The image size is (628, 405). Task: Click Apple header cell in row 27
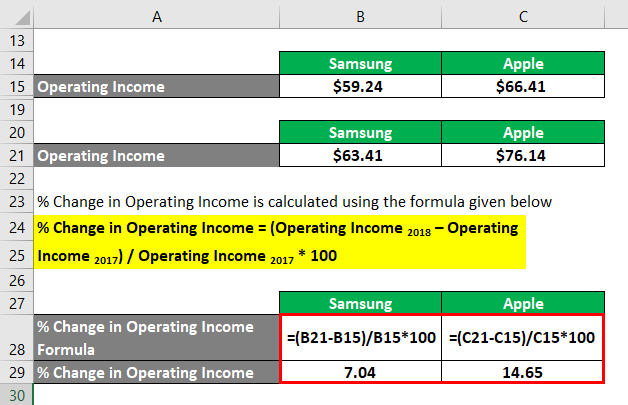click(523, 303)
